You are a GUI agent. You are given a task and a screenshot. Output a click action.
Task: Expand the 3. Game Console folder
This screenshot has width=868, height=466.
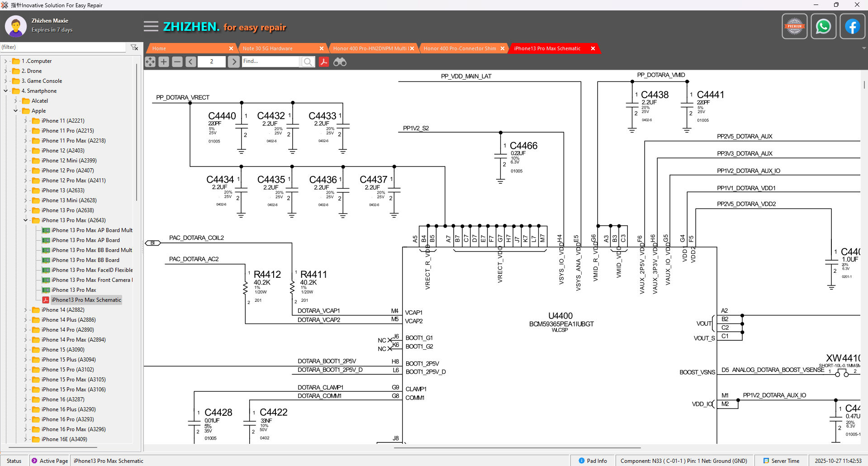tap(5, 81)
